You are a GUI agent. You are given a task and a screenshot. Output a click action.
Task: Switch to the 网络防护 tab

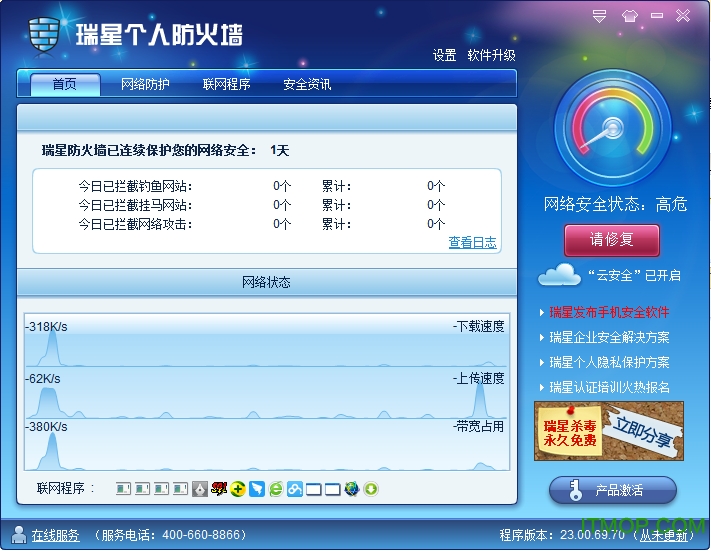click(x=145, y=84)
